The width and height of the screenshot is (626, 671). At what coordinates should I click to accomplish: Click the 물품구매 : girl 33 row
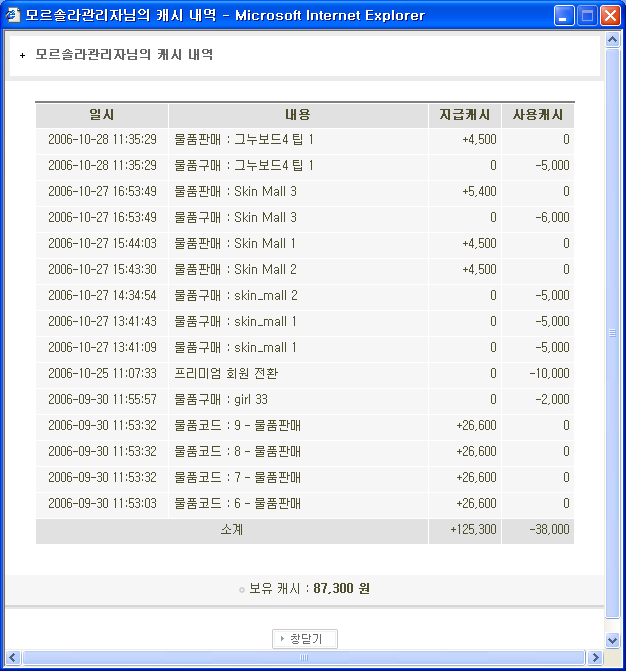(x=221, y=399)
